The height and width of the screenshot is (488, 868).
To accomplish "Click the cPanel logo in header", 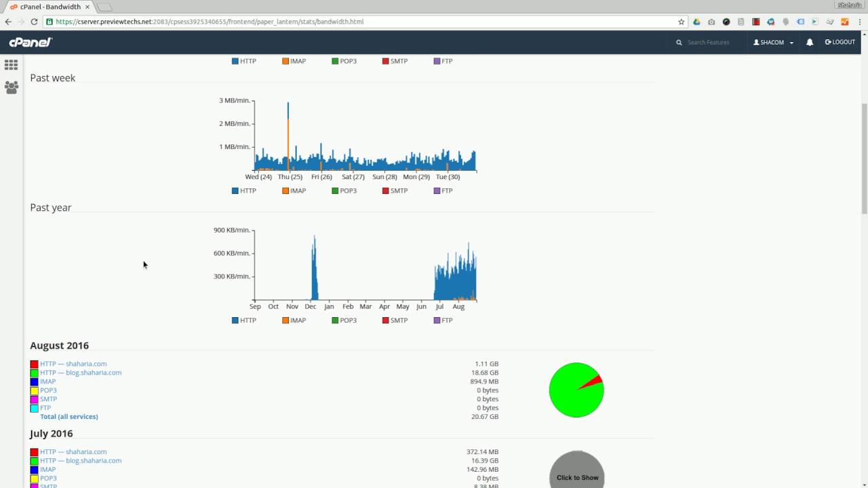I will pyautogui.click(x=31, y=42).
